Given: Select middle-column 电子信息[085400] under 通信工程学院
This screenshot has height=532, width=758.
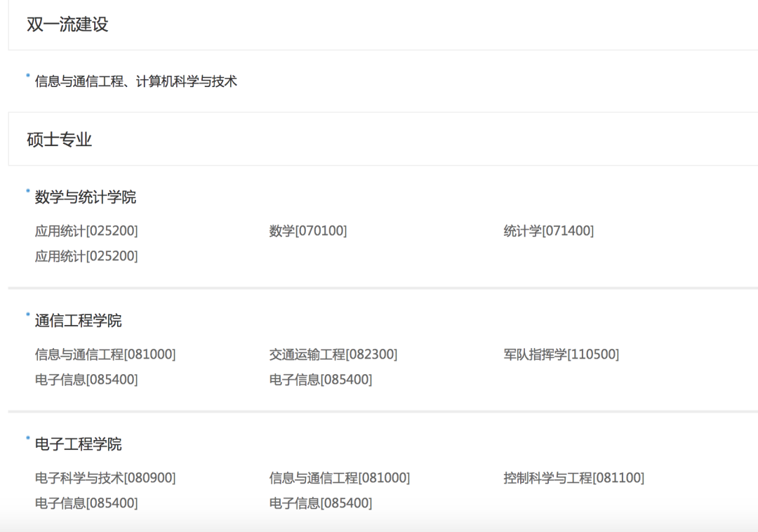Looking at the screenshot, I should (x=320, y=380).
